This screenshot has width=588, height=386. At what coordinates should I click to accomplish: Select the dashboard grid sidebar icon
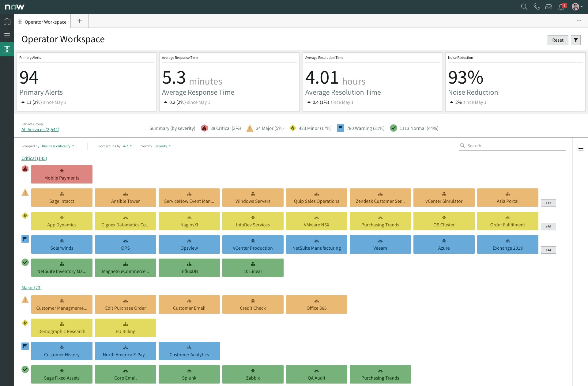click(7, 49)
